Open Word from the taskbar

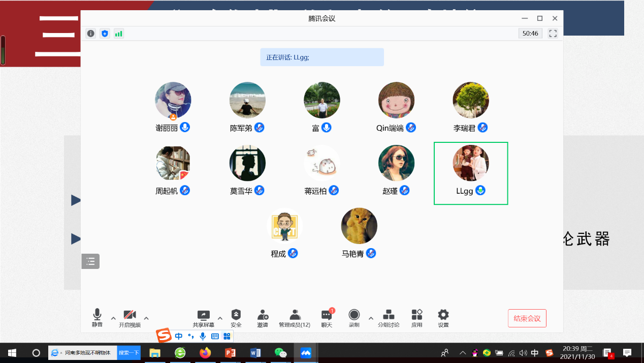pyautogui.click(x=255, y=353)
